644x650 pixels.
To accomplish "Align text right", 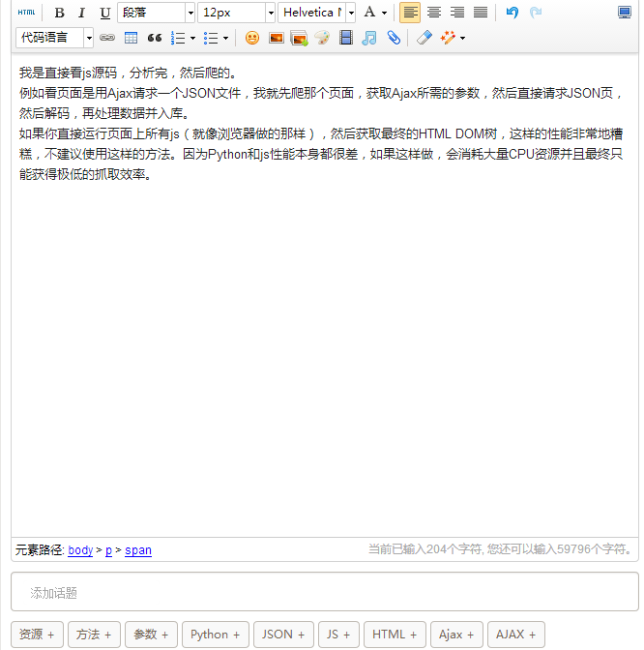I will 457,13.
